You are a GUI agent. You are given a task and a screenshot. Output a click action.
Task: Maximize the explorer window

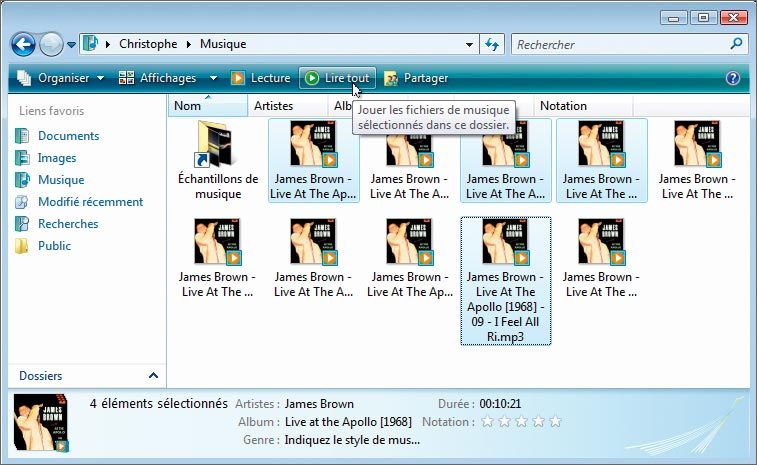click(x=703, y=18)
